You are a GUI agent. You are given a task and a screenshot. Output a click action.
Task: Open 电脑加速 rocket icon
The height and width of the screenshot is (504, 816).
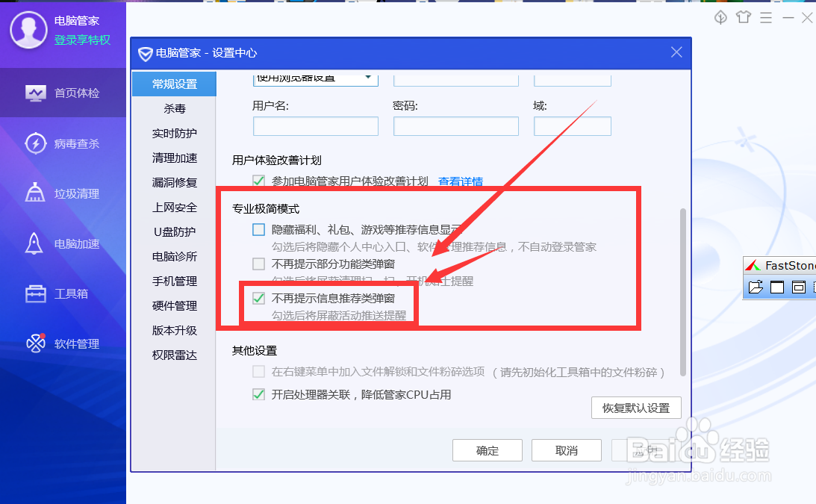pyautogui.click(x=34, y=243)
